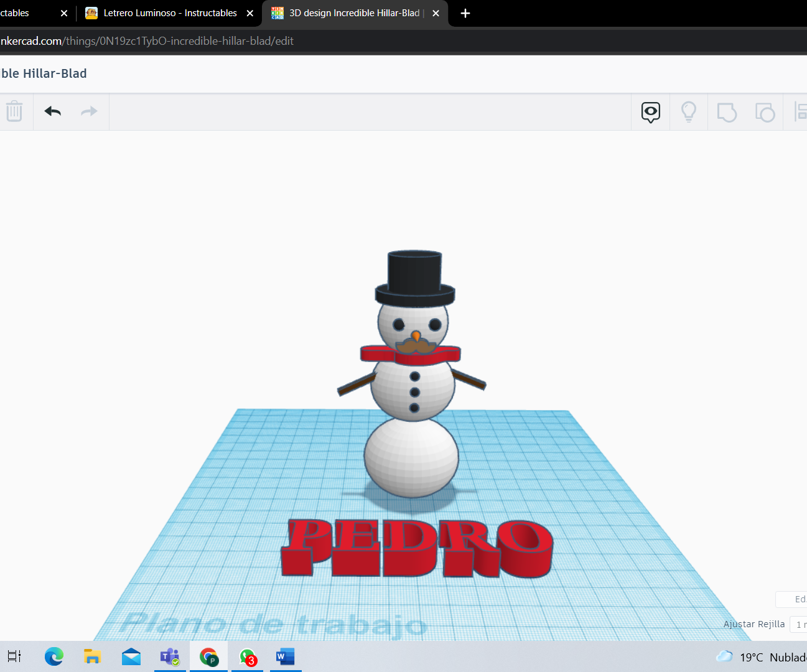
Task: Open Google Chrome from the taskbar
Action: click(x=208, y=656)
